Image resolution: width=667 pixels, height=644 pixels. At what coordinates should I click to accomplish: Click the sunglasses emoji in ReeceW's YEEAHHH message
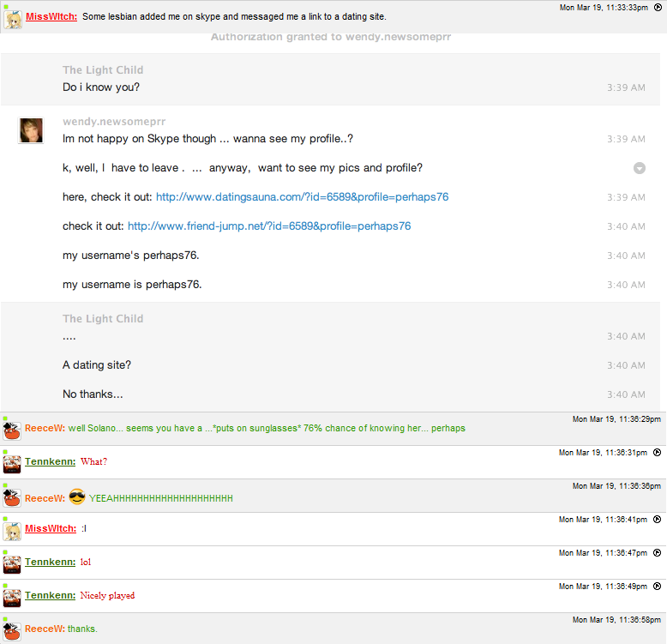coord(77,497)
